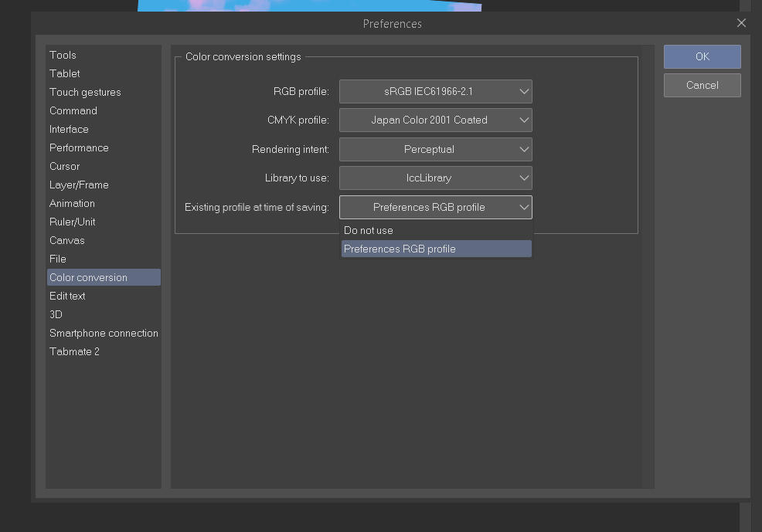Select the Color conversion category
This screenshot has height=532, width=762.
pyautogui.click(x=104, y=277)
